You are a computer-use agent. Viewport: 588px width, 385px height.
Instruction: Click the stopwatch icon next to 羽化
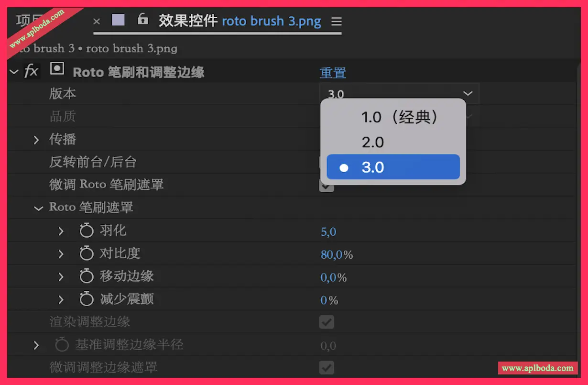[x=87, y=231]
